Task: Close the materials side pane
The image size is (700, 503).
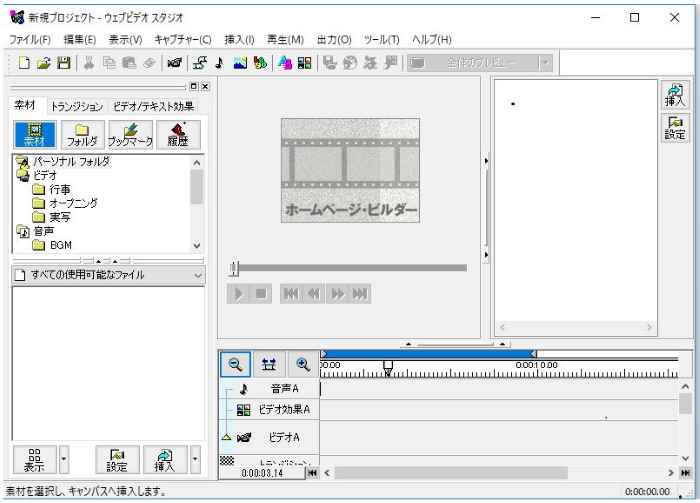Action: coord(205,86)
